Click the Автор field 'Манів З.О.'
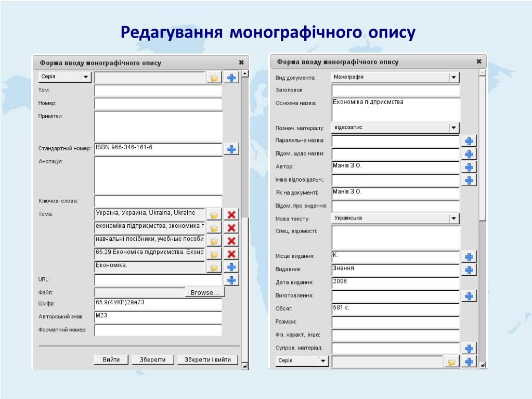Viewport: 532px width, 399px height. point(396,168)
